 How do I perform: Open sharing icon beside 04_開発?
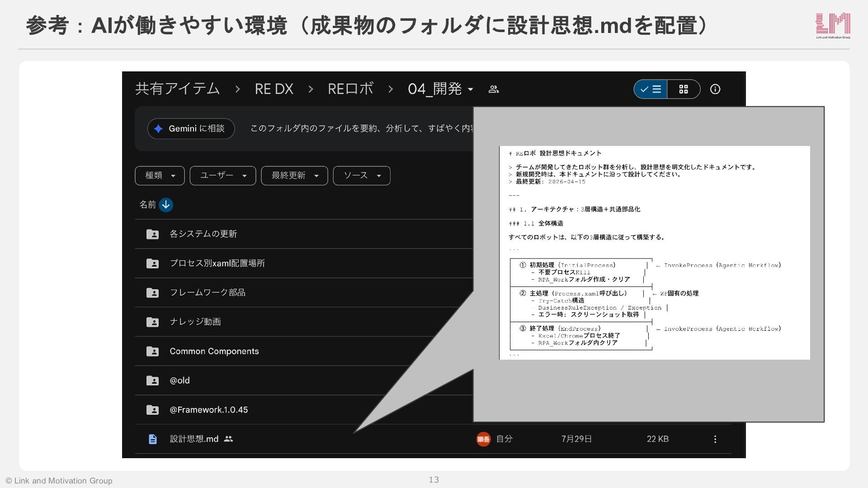(494, 89)
